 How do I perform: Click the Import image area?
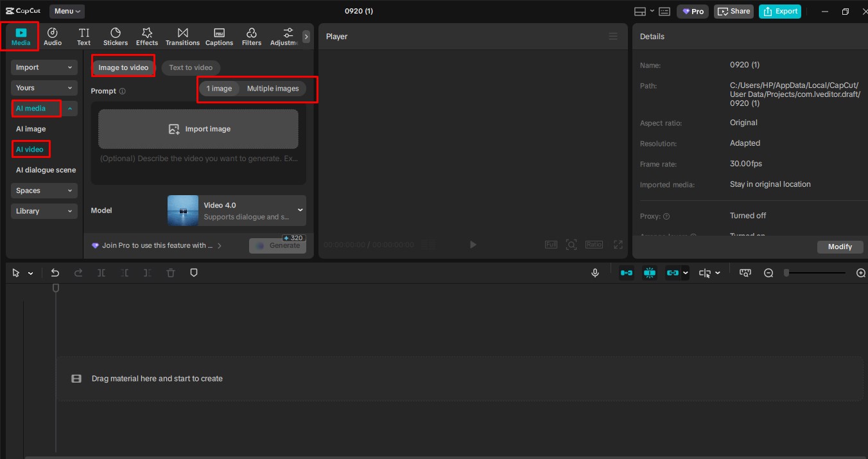pos(198,128)
